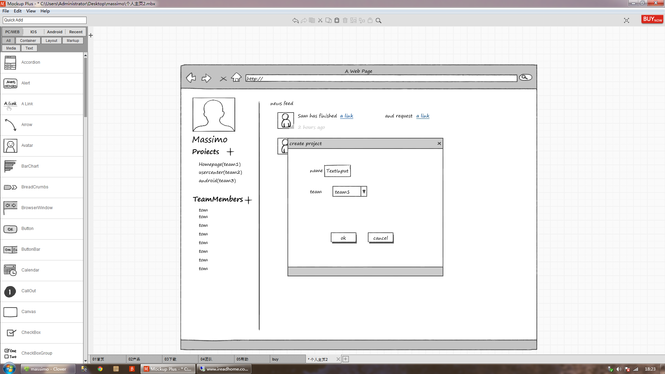Switch to the PC/WEB component tab

pos(12,32)
